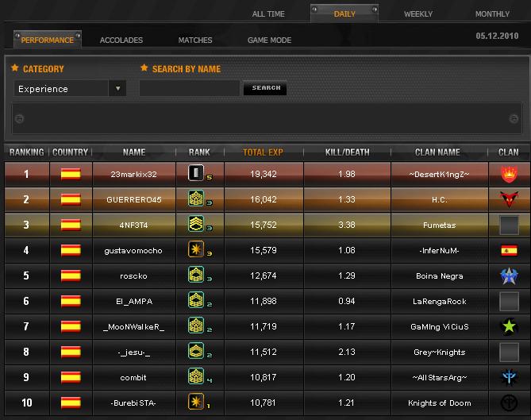Click the -InferNuM- clan flag emblem
The height and width of the screenshot is (420, 531).
click(x=509, y=250)
